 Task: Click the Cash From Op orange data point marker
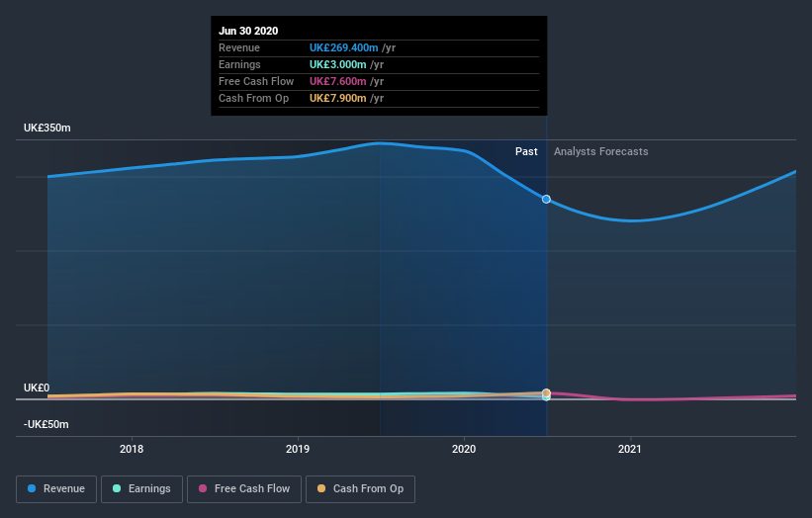tap(546, 392)
